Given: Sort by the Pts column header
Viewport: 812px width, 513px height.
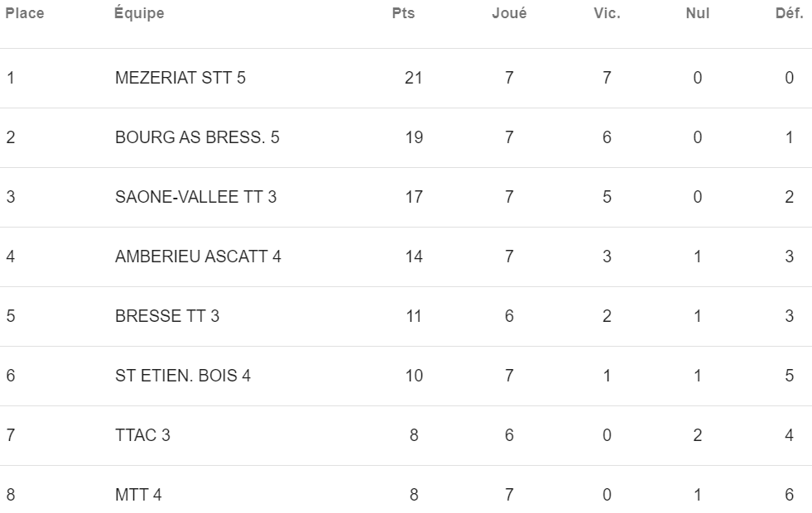Looking at the screenshot, I should [x=403, y=13].
